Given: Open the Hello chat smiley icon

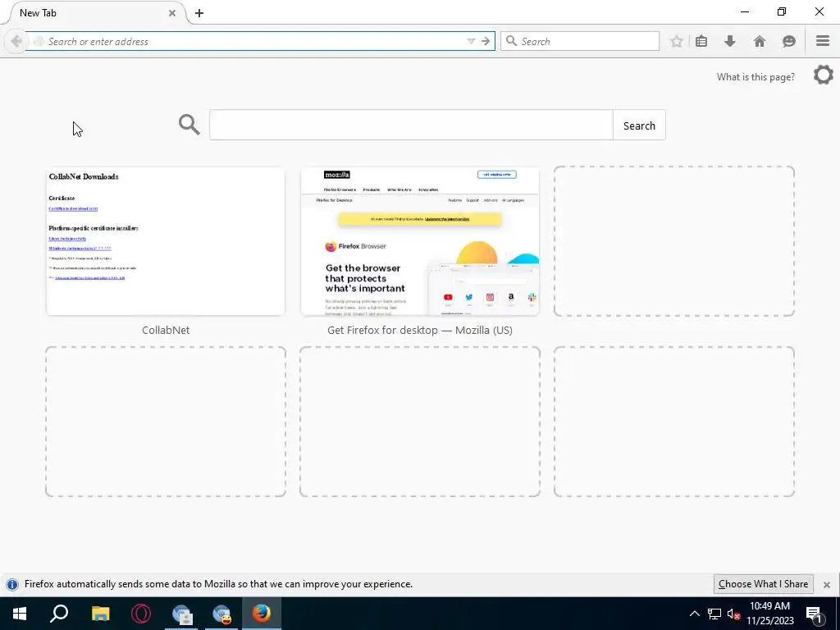Looking at the screenshot, I should pyautogui.click(x=788, y=41).
